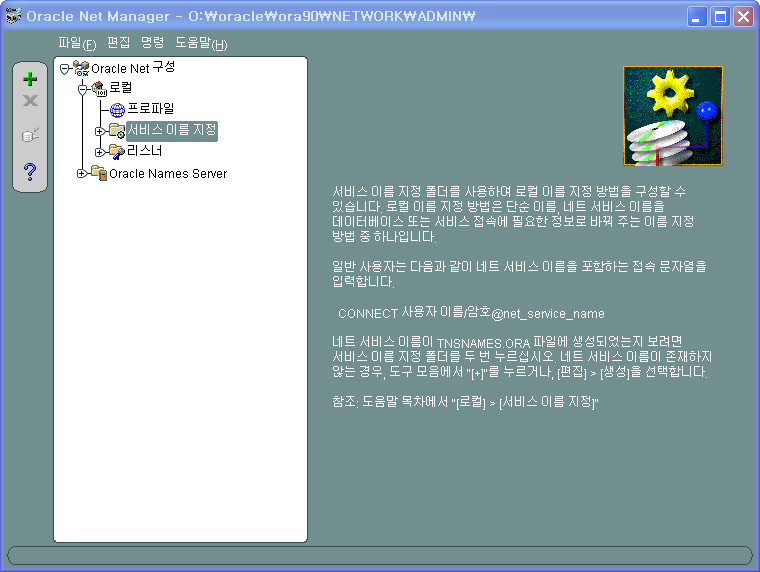Click the Test Service database icon
The image size is (760, 572).
[x=30, y=135]
